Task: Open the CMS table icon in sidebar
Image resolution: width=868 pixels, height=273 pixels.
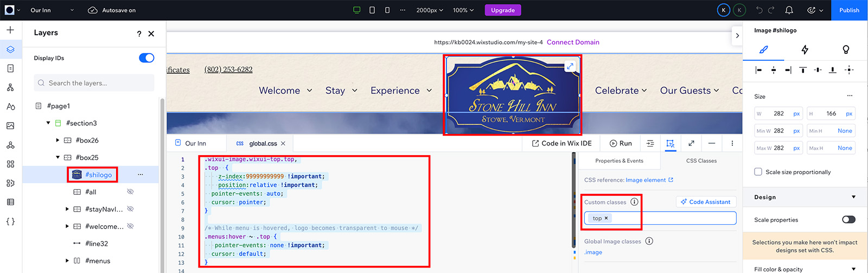Action: 10,202
